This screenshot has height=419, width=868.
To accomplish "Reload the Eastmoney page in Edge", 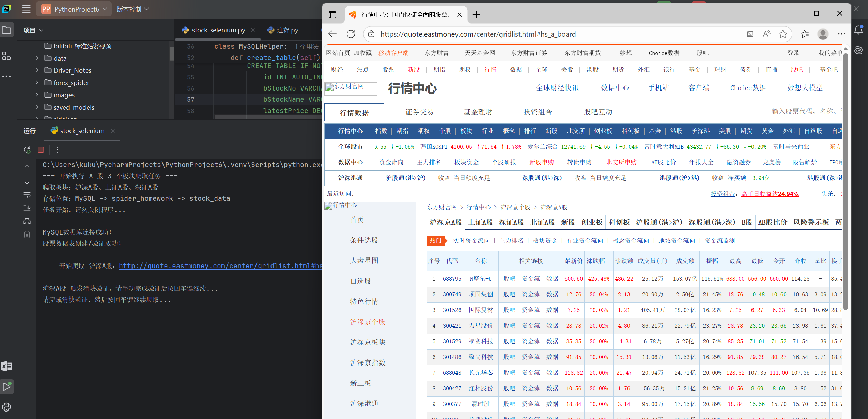I will (351, 34).
